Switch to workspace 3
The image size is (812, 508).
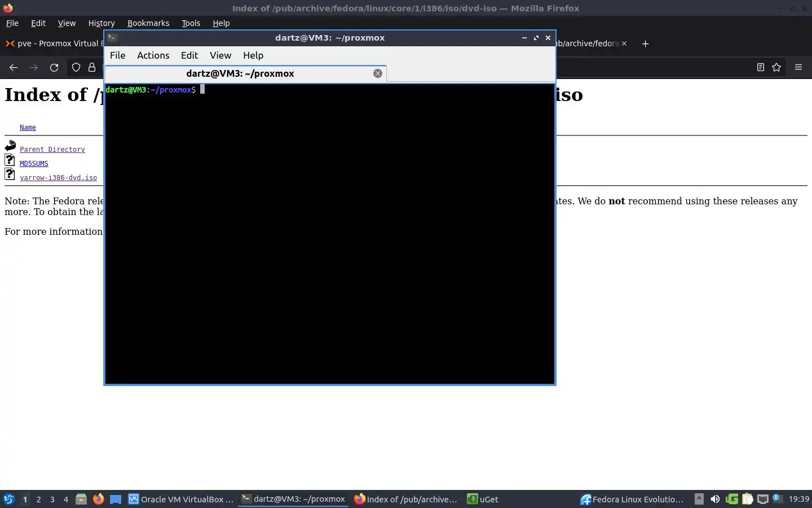(x=52, y=499)
